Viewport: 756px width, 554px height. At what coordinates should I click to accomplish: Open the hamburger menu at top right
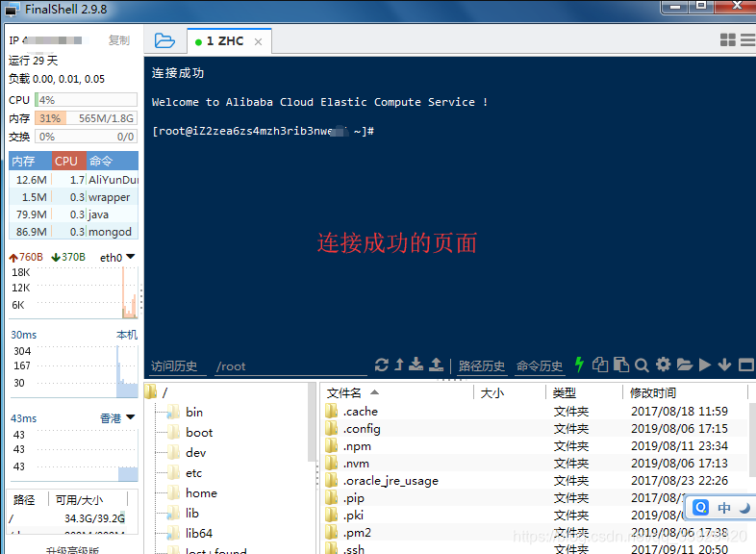tap(747, 40)
